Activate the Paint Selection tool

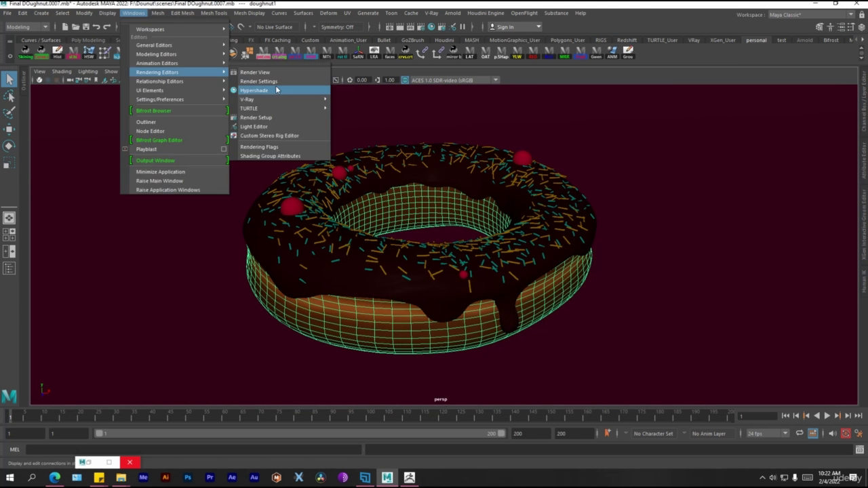[x=9, y=112]
